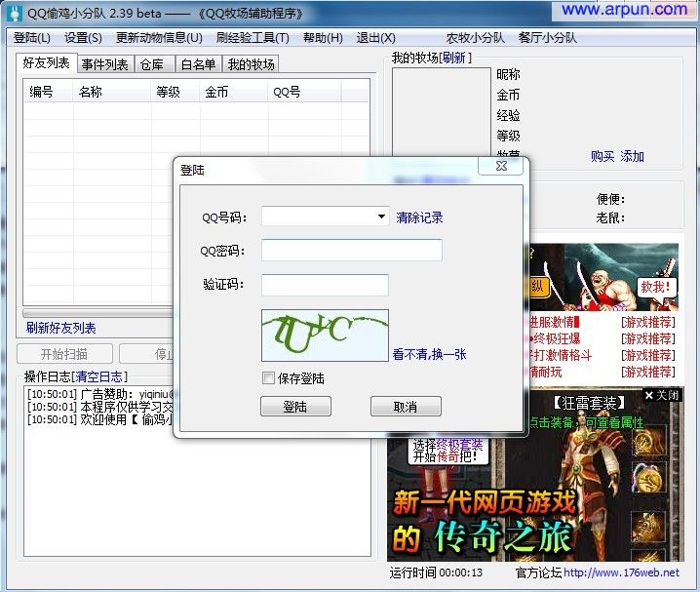The image size is (700, 592).
Task: Click into the QQ密码 field
Action: click(352, 250)
